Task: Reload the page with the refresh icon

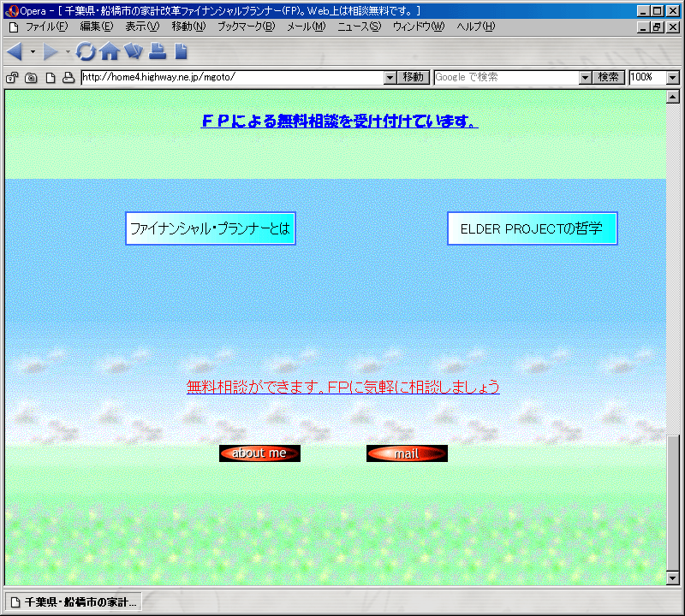Action: click(x=86, y=51)
